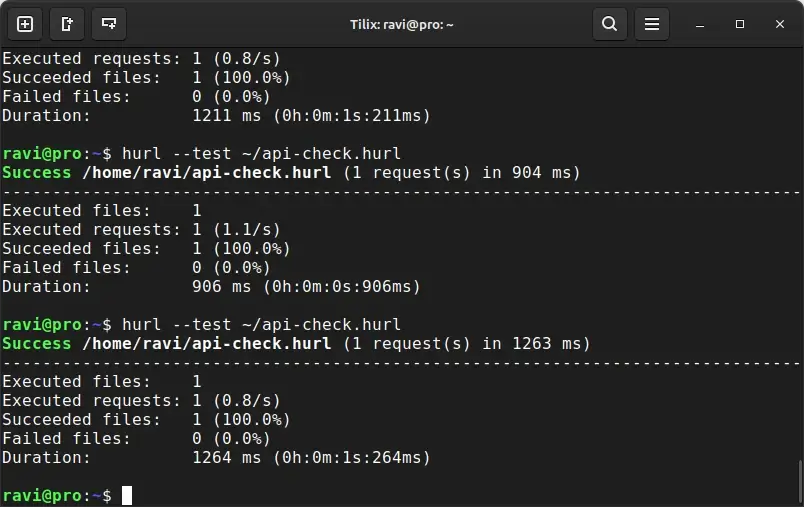Click the cursor block at the last prompt
This screenshot has height=507, width=804.
tap(127, 495)
